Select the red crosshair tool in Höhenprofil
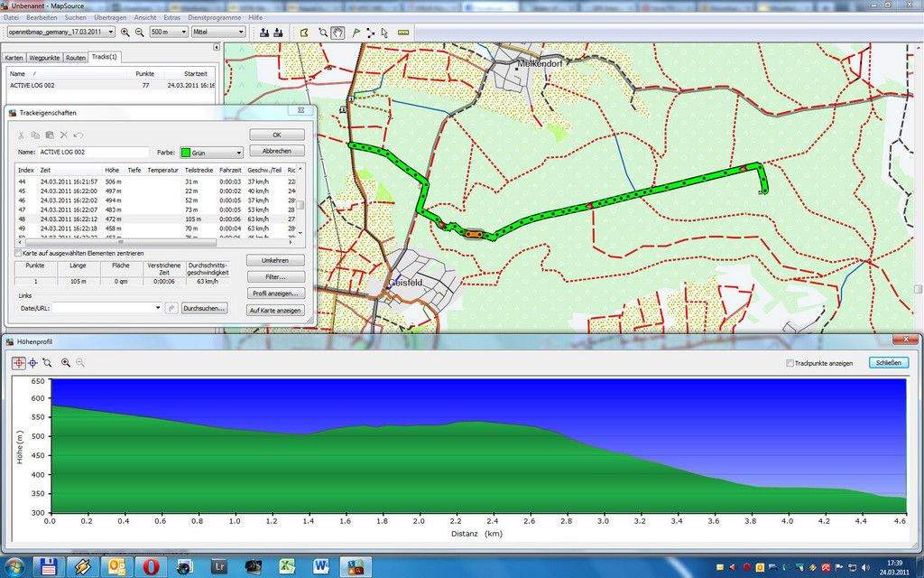This screenshot has height=578, width=924. click(19, 363)
